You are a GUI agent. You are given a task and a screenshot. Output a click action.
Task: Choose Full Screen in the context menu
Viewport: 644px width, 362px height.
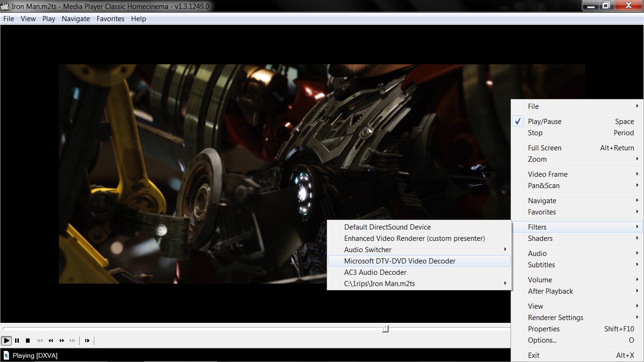click(577, 148)
